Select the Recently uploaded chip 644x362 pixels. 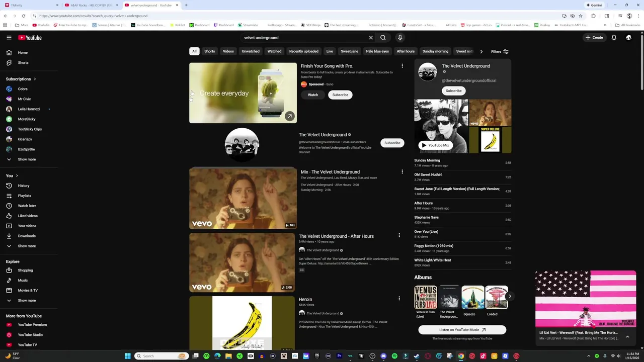click(x=304, y=51)
